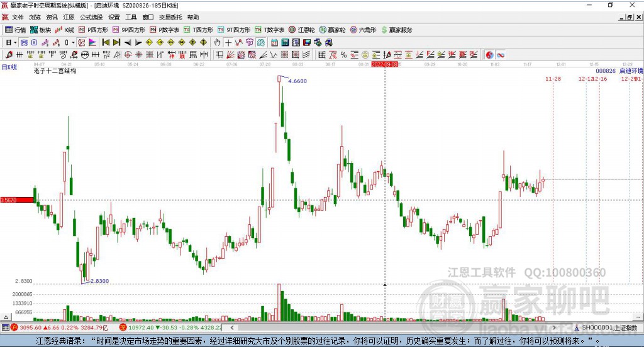Screen dimensions: 644x347
Task: Open the calculator tool icon
Action: pyautogui.click(x=285, y=42)
